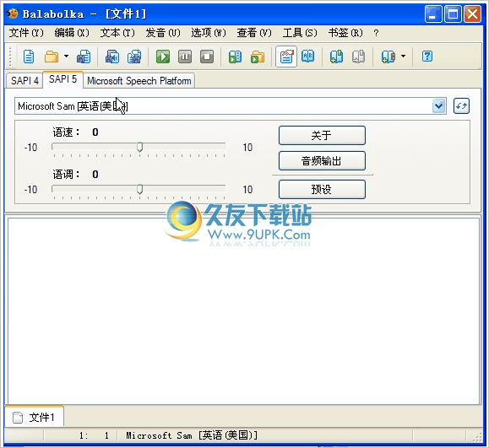
Task: Click inside the main text editing area
Action: (243, 311)
